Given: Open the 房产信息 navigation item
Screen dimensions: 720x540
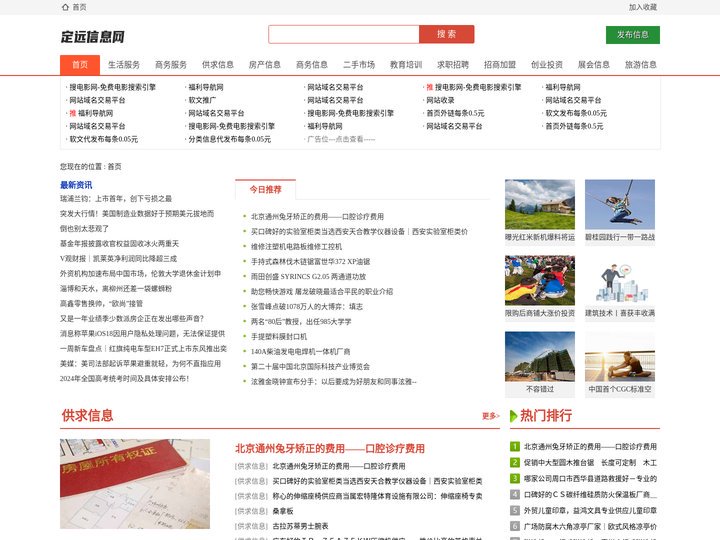Looking at the screenshot, I should 264,65.
